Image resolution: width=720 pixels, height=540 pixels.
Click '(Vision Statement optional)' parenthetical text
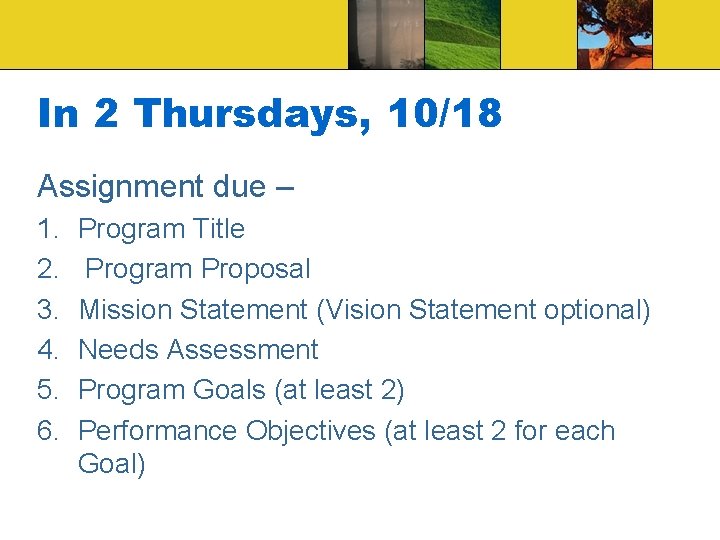coord(483,310)
